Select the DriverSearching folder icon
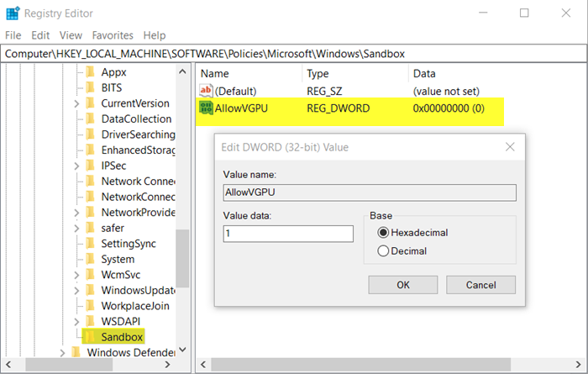 (x=90, y=134)
